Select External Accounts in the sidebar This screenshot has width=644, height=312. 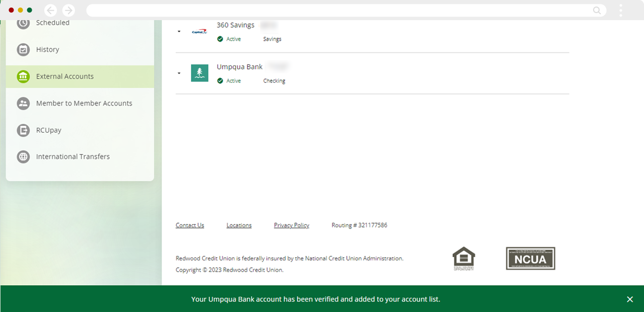[80, 76]
